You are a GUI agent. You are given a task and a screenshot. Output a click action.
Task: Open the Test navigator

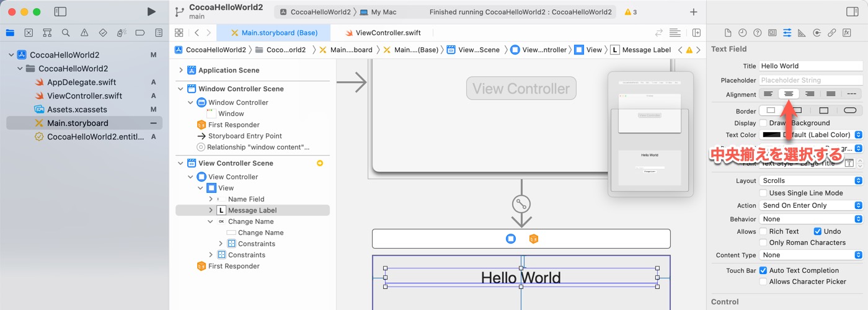pyautogui.click(x=103, y=33)
